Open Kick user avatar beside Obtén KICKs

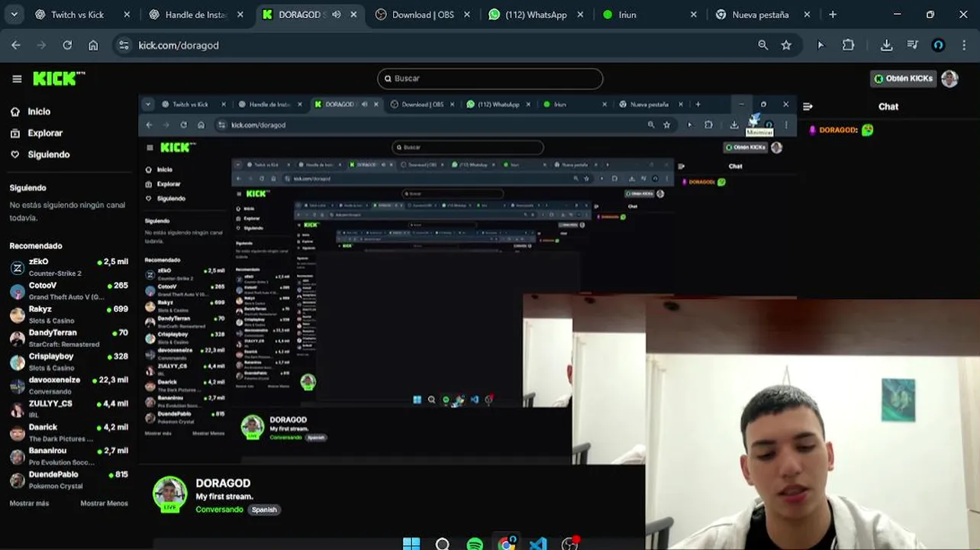(x=949, y=79)
